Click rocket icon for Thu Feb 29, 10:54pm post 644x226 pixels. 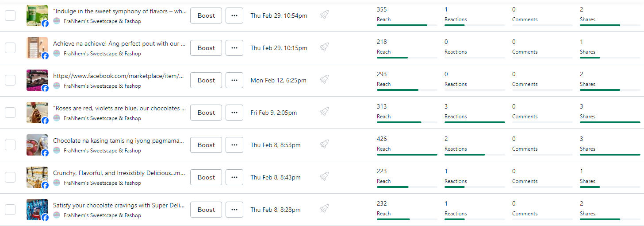coord(324,15)
